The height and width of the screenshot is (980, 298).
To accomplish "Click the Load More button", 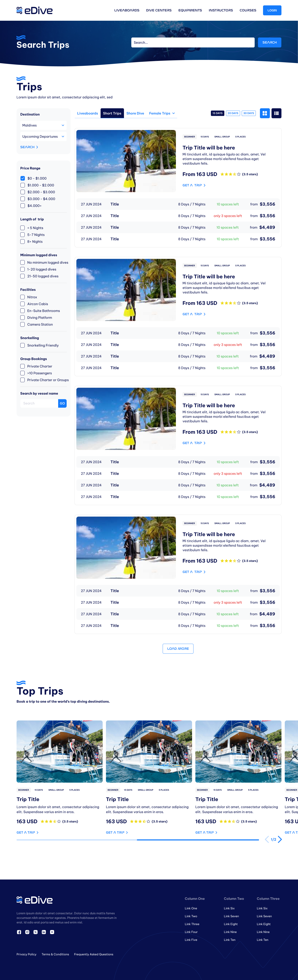I will tap(178, 649).
